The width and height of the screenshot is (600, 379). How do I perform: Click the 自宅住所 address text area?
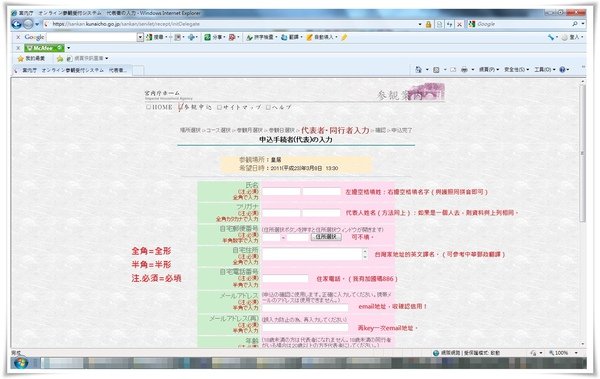click(x=312, y=254)
